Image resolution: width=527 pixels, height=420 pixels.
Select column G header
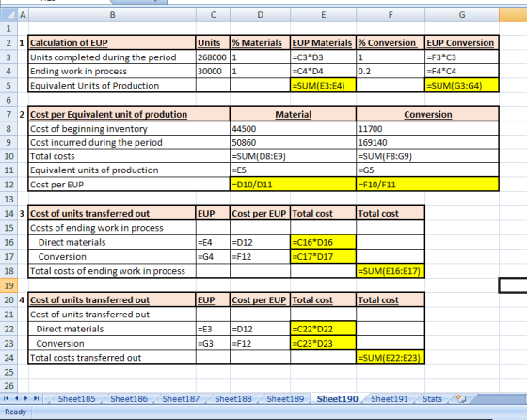pyautogui.click(x=462, y=15)
